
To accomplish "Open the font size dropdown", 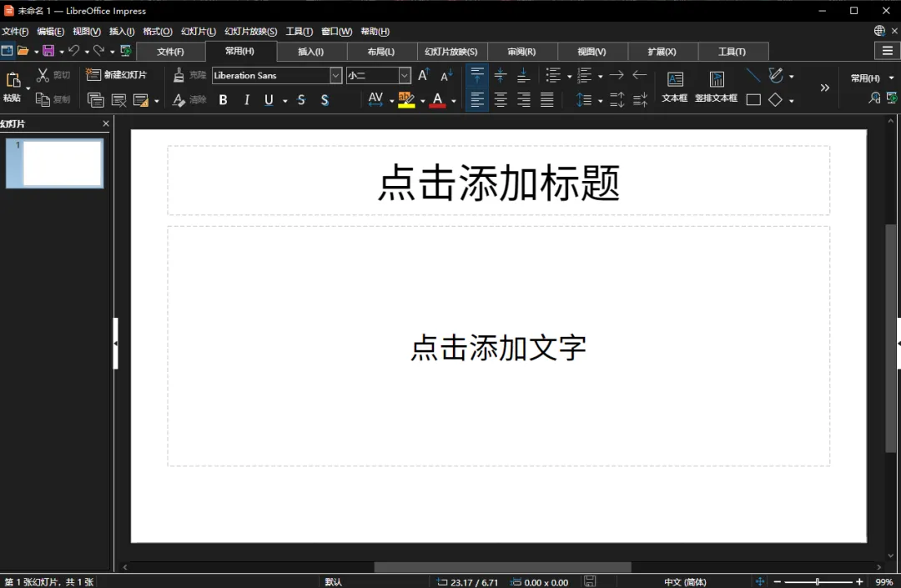I will pyautogui.click(x=405, y=75).
